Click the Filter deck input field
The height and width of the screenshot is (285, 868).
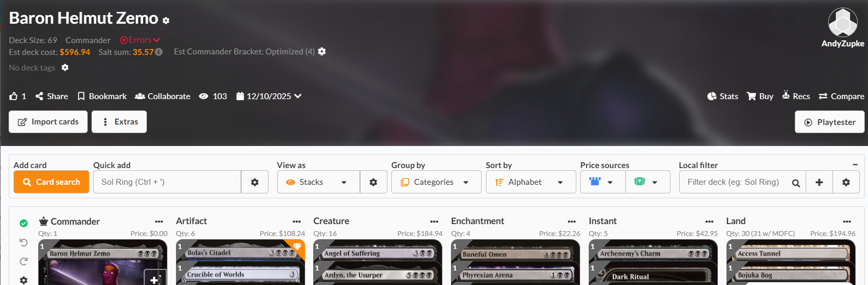(x=735, y=182)
